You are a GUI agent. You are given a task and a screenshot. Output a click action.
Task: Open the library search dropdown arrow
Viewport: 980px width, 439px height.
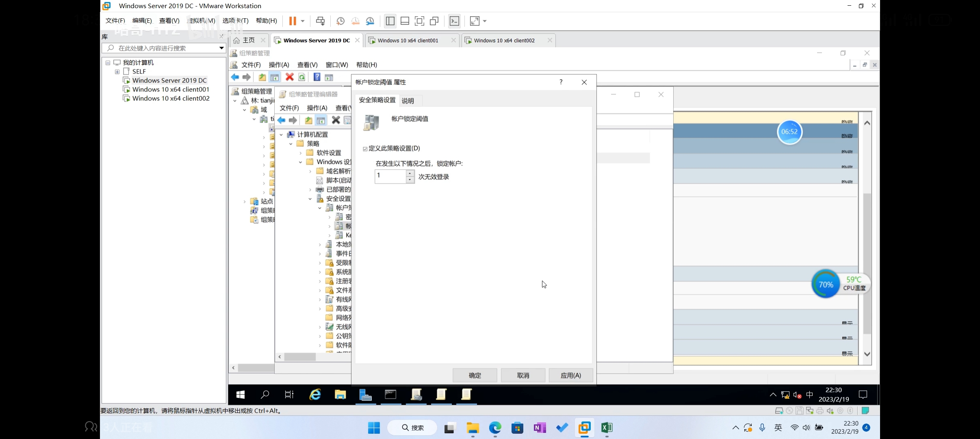tap(221, 48)
